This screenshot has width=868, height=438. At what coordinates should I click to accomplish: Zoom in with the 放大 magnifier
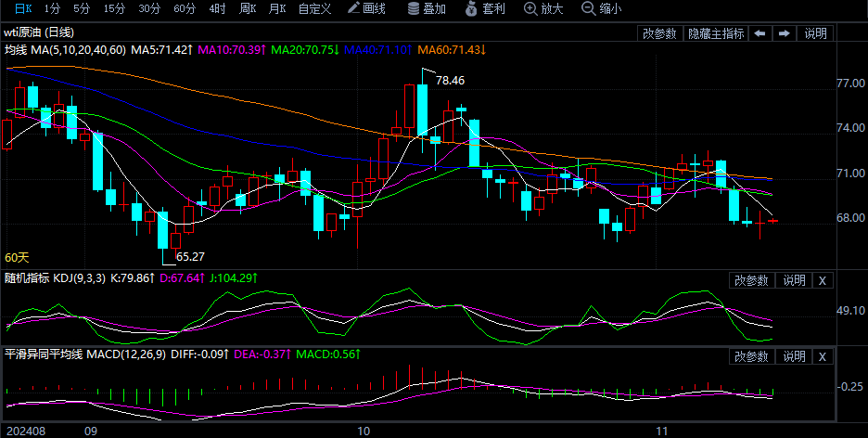(543, 9)
